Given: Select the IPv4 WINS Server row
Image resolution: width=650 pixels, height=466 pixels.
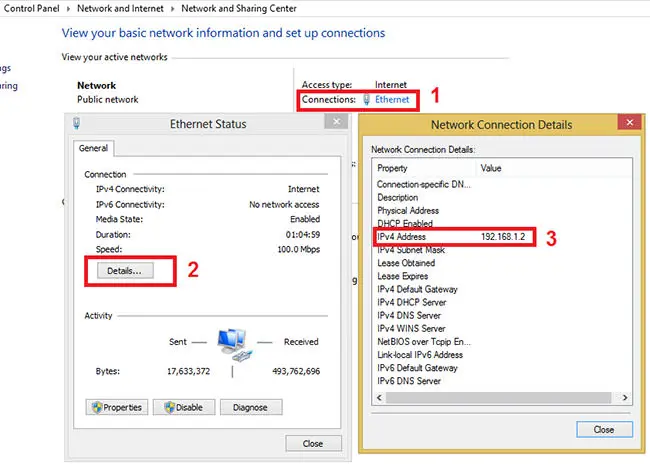Looking at the screenshot, I should [502, 329].
